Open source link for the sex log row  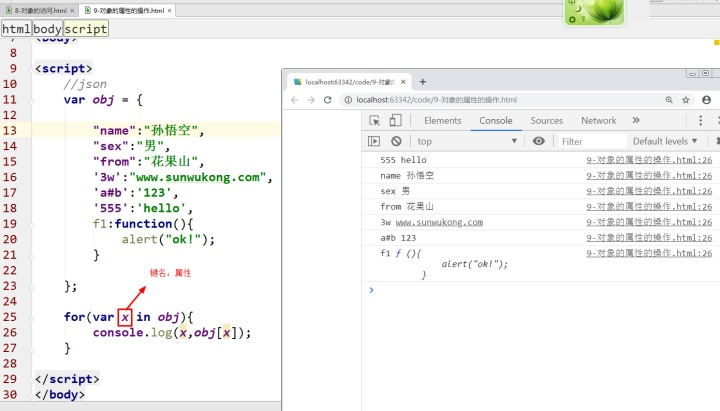[x=649, y=191]
